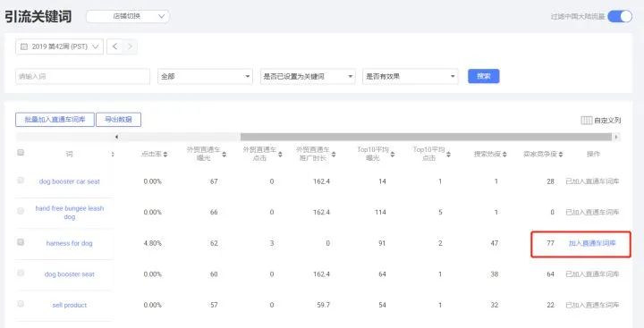Click the horizontal scrollbar left arrow
This screenshot has width=644, height=328.
click(x=116, y=137)
